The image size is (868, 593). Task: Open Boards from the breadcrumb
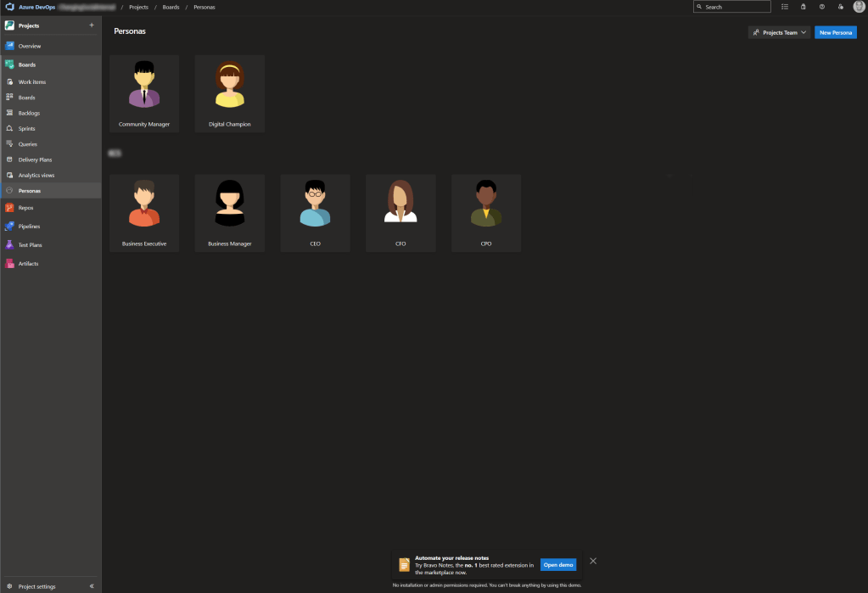tap(170, 6)
